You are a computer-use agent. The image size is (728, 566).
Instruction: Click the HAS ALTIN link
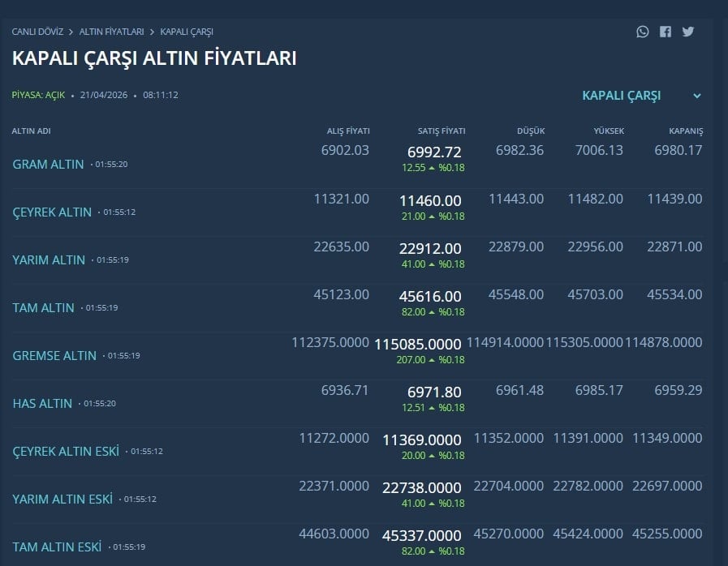42,403
